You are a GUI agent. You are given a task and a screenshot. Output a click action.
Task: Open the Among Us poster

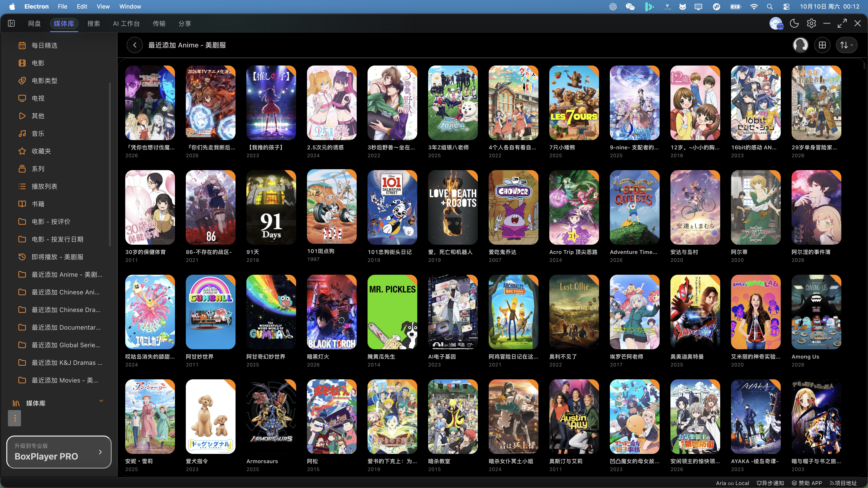pos(816,312)
